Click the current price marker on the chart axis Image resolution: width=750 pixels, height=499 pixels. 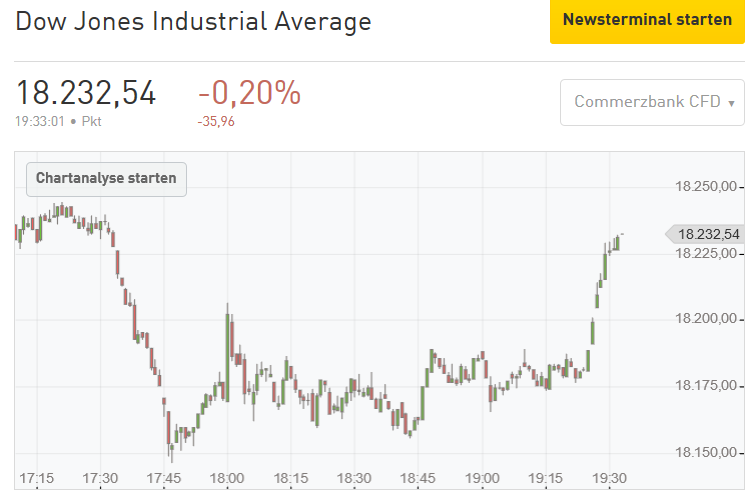(x=704, y=234)
